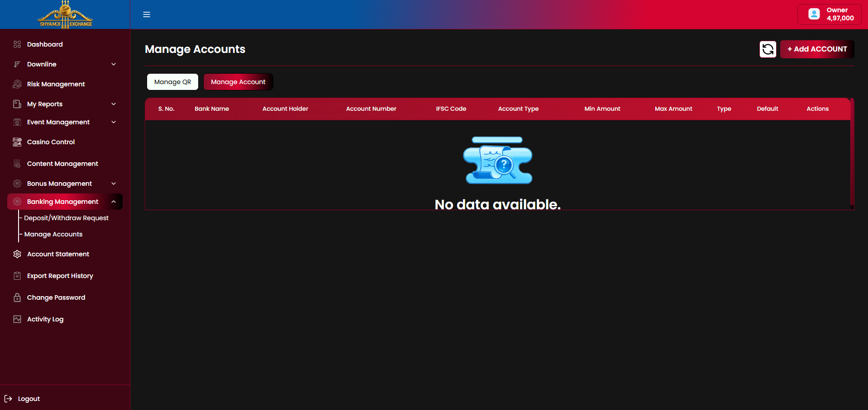Click the Max Amount column header
This screenshot has width=868, height=410.
pos(673,109)
